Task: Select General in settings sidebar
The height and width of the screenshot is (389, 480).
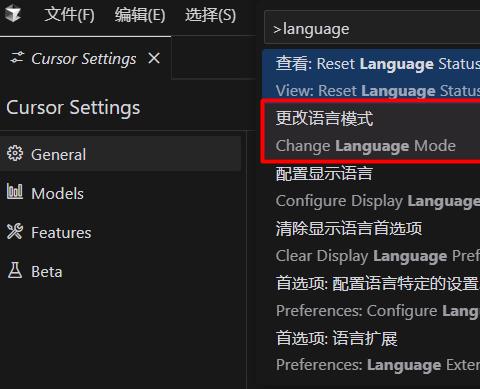Action: [x=120, y=154]
